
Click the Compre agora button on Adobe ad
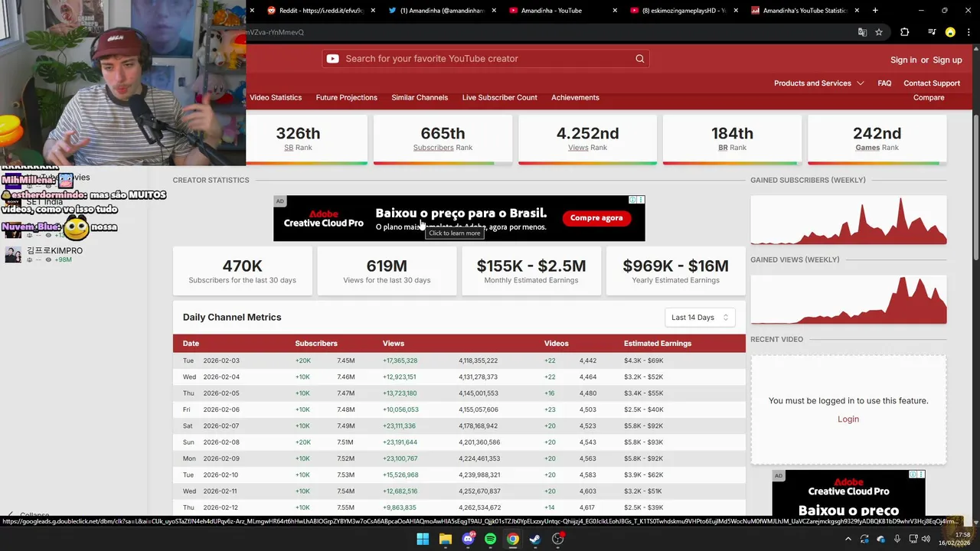tap(596, 217)
